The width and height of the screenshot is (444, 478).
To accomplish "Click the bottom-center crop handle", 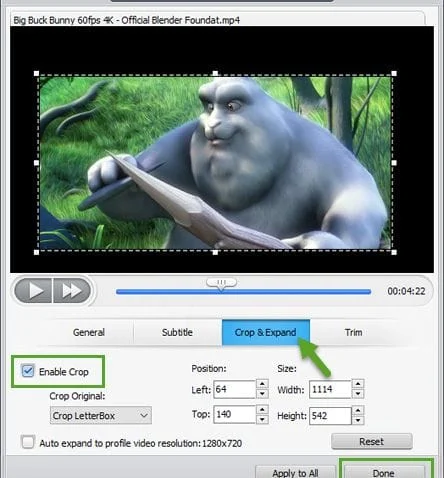I will 215,252.
